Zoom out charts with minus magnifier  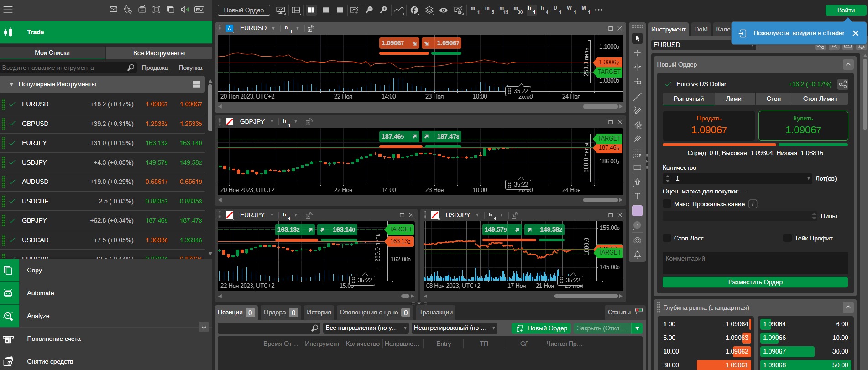[x=369, y=10]
